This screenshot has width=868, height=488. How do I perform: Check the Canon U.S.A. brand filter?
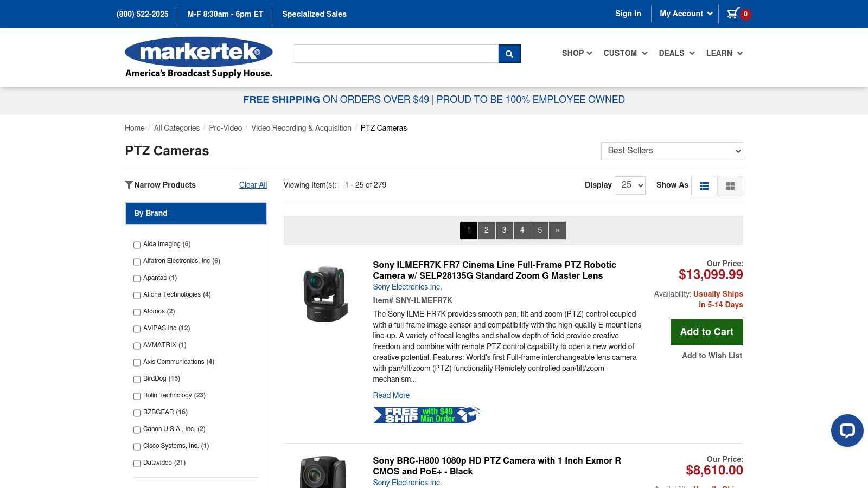coord(137,430)
